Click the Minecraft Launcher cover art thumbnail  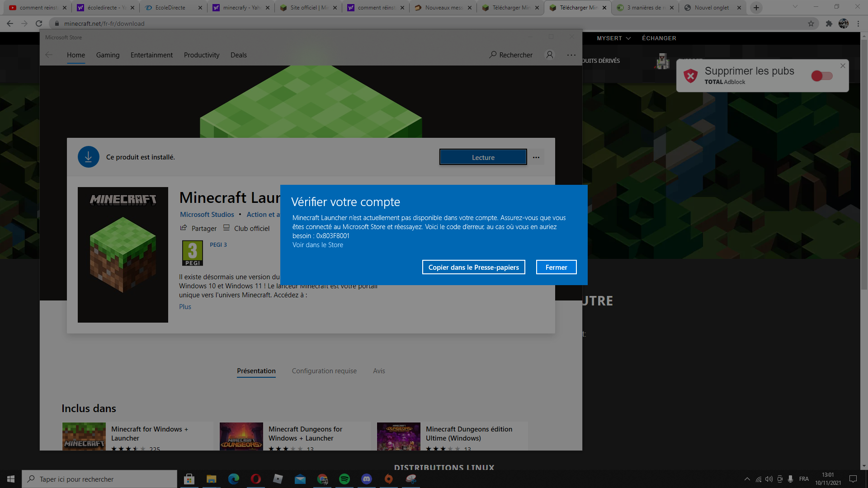pyautogui.click(x=123, y=255)
